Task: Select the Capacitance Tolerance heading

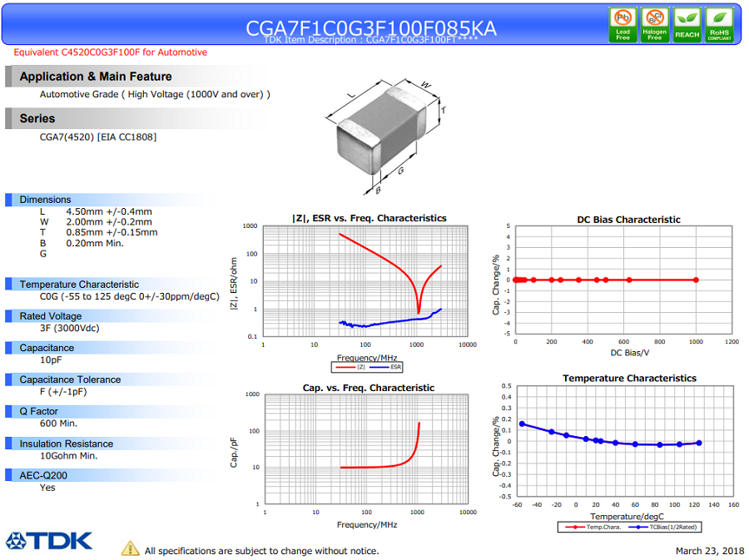Action: click(x=70, y=379)
